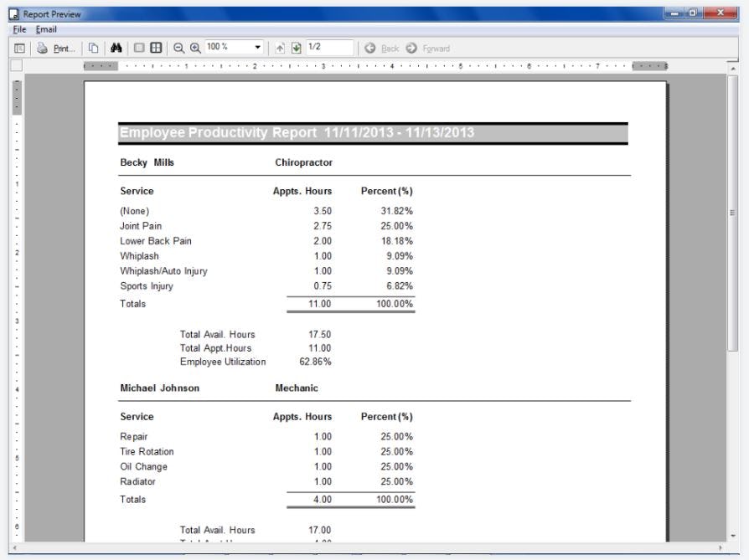Switch to multiple page view icon

(156, 48)
